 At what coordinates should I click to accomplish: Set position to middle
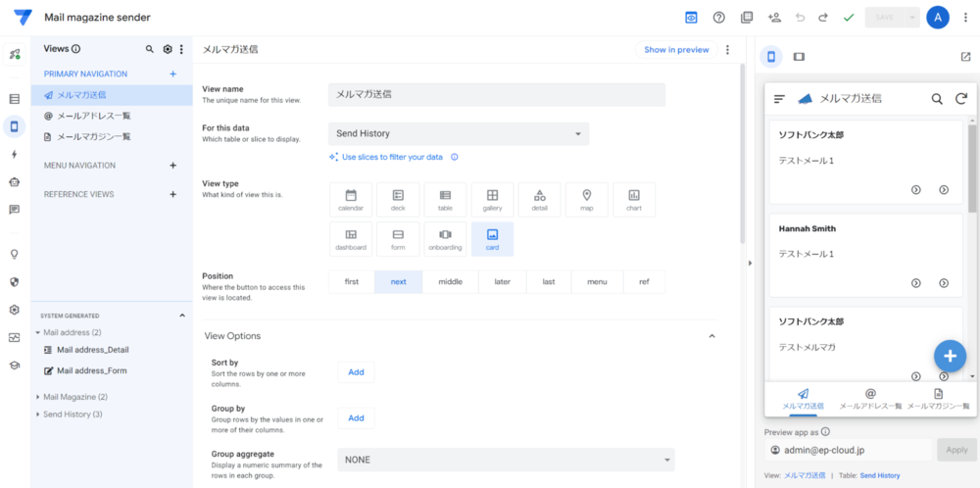pos(451,282)
